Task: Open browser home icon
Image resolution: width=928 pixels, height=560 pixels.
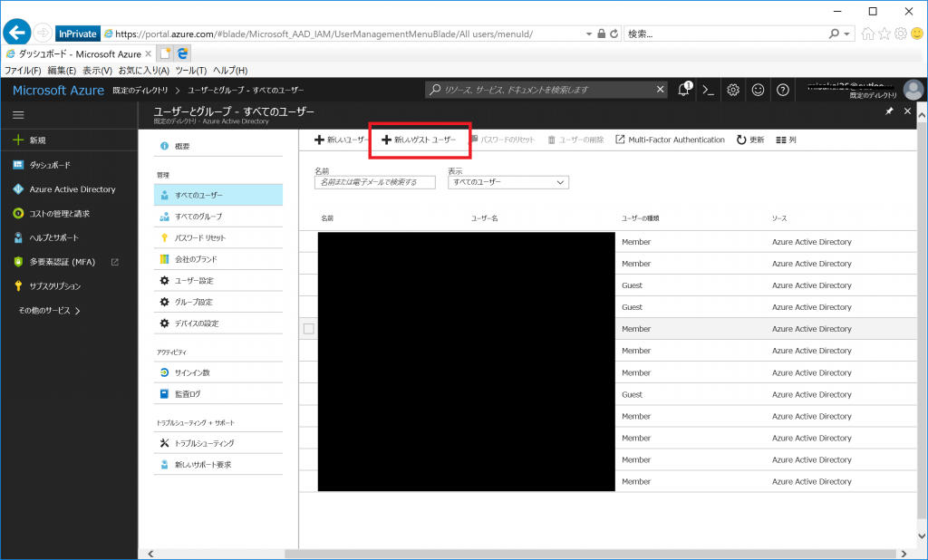Action: click(867, 34)
